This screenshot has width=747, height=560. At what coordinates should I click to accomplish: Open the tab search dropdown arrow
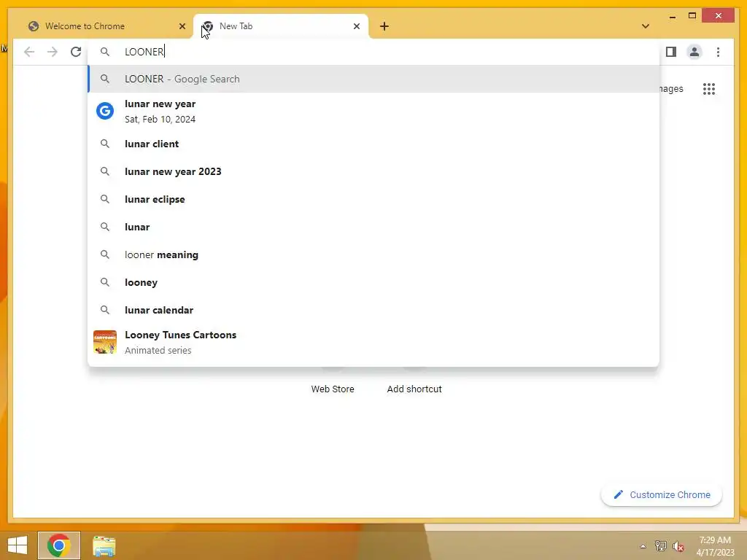(x=645, y=26)
